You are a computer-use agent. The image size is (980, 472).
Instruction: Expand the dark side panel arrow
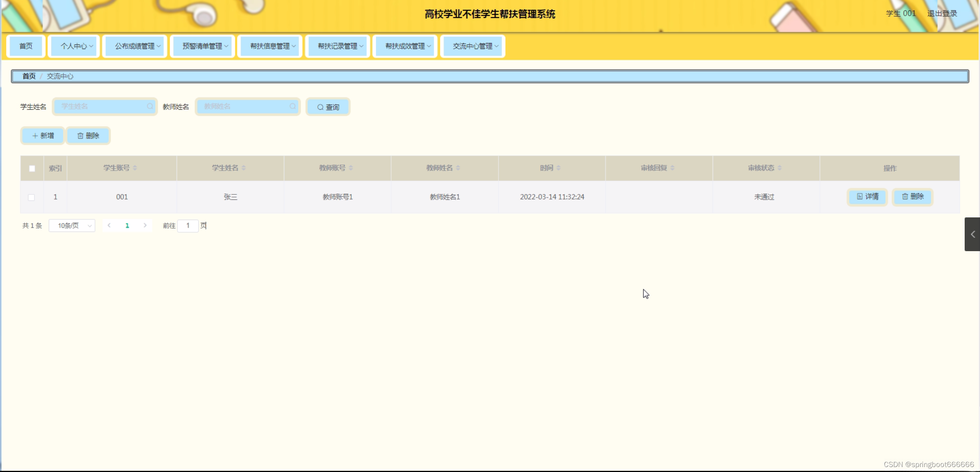point(972,234)
